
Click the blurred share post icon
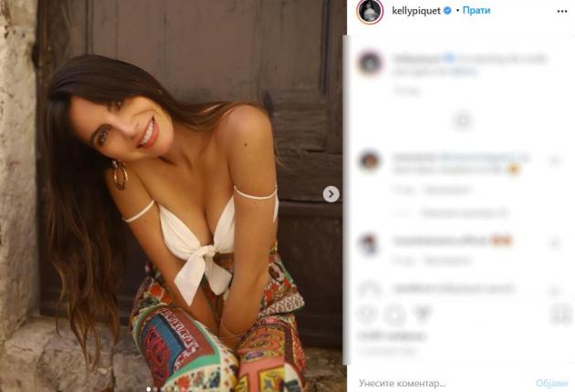click(x=423, y=314)
